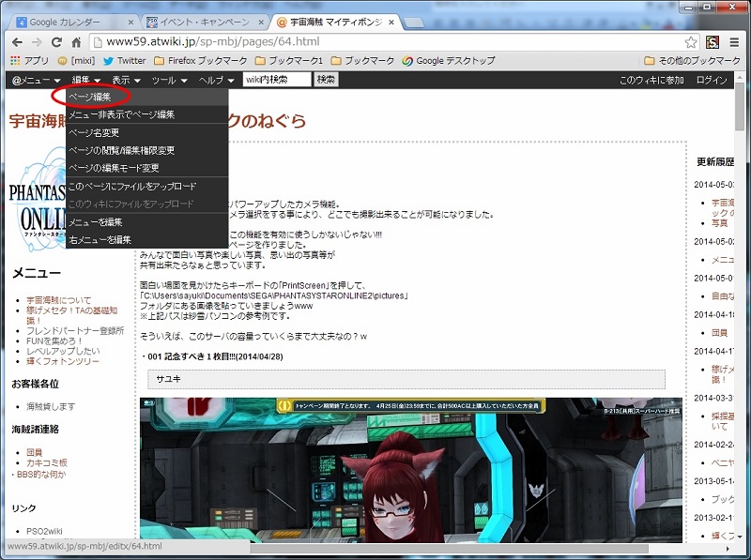The width and height of the screenshot is (751, 560).
Task: Click the game screenshot image
Action: coord(411,470)
